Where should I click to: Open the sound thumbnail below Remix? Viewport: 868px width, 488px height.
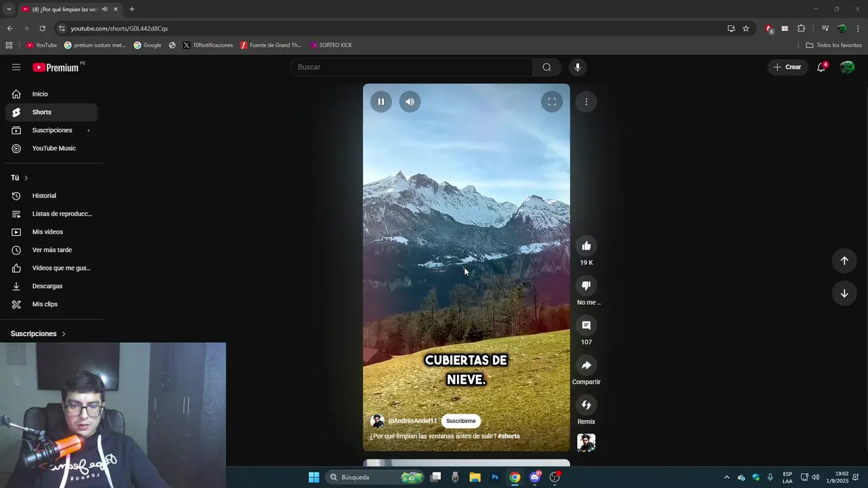[587, 443]
